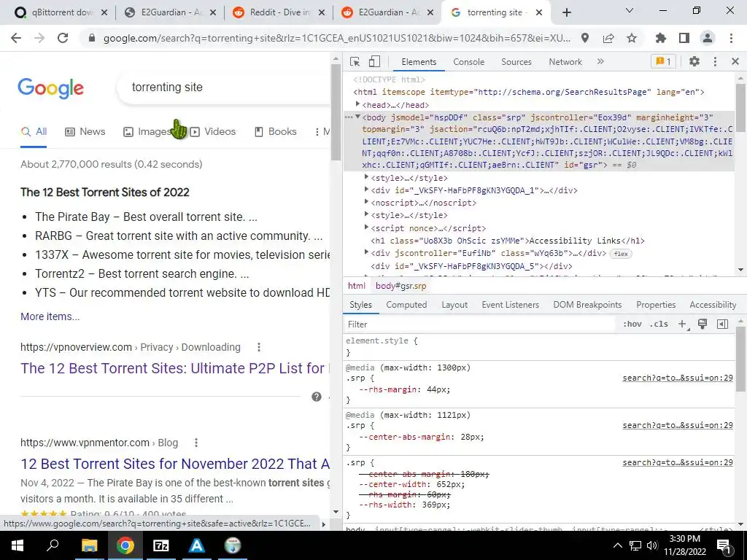747x560 pixels.
Task: Select the Elements tab
Action: click(418, 62)
